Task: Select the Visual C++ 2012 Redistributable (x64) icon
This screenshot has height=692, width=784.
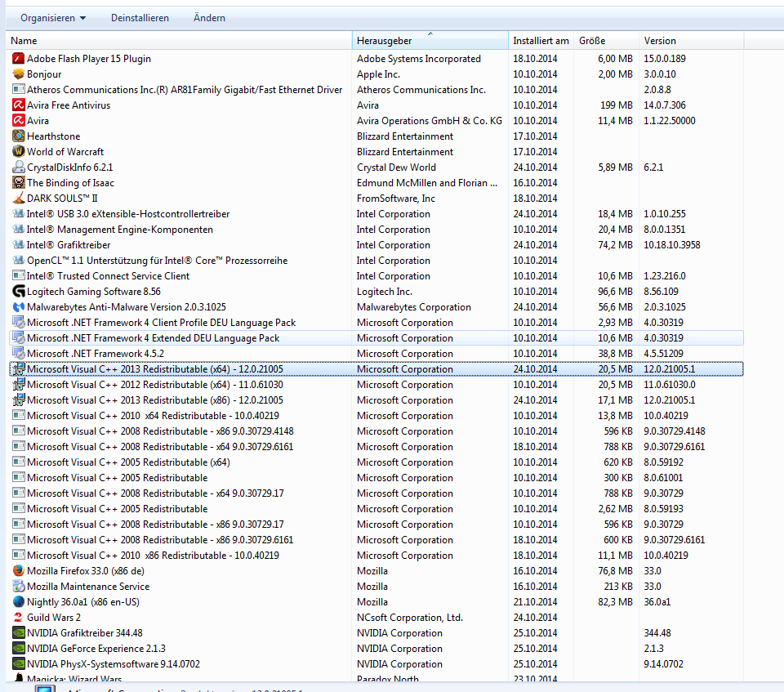Action: coord(19,384)
